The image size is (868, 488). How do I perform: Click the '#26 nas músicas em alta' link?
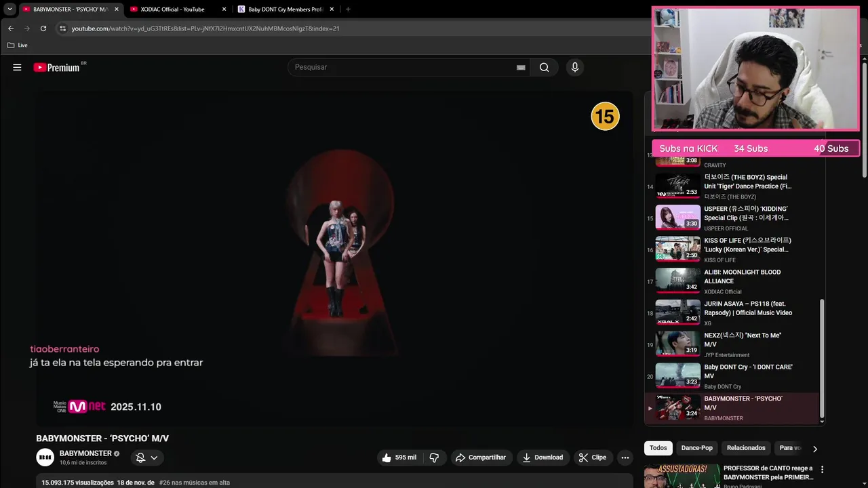pyautogui.click(x=195, y=483)
